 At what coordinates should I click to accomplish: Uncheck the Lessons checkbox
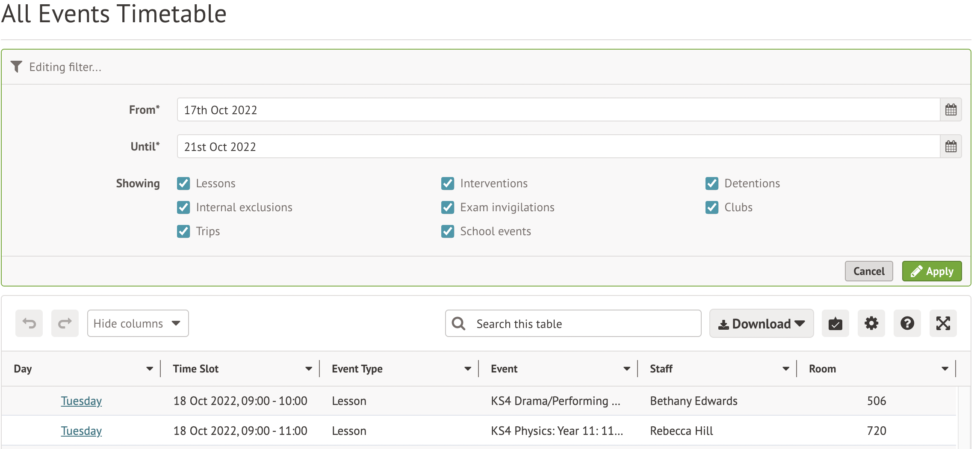pos(183,183)
